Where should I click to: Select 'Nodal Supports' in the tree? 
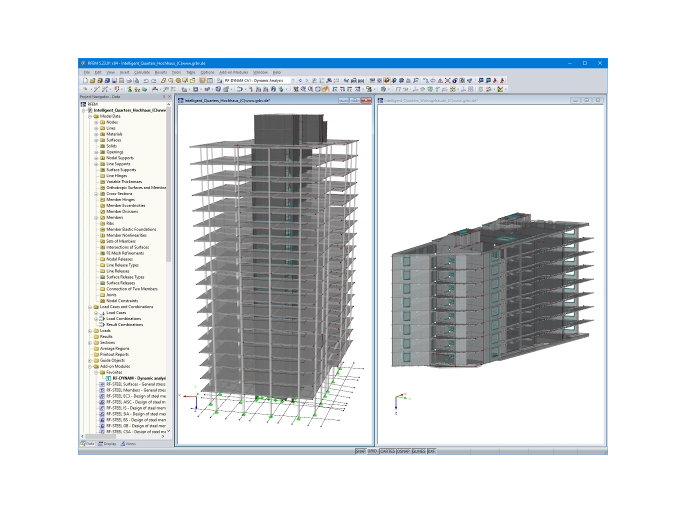pos(120,158)
